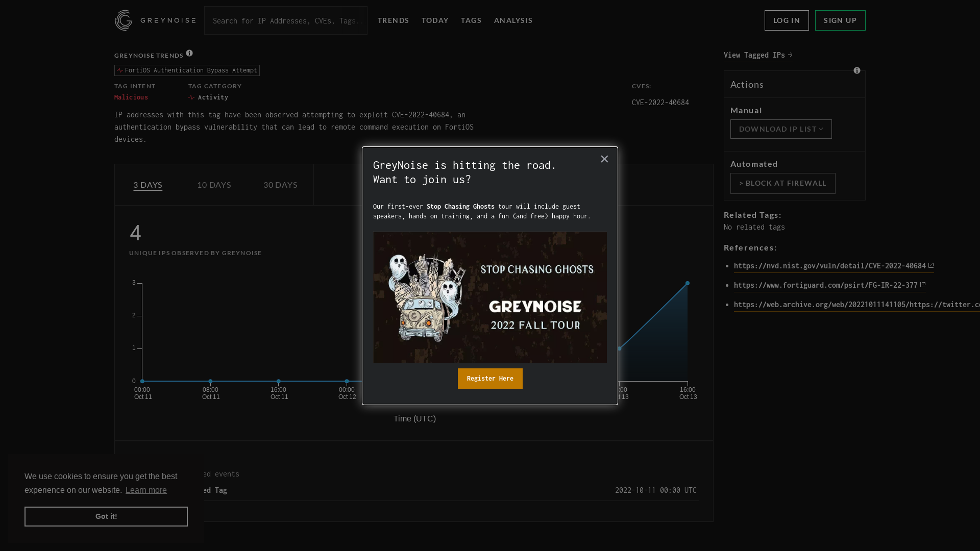Click the GreyNoise logo icon
Viewport: 980px width, 551px height.
(123, 20)
